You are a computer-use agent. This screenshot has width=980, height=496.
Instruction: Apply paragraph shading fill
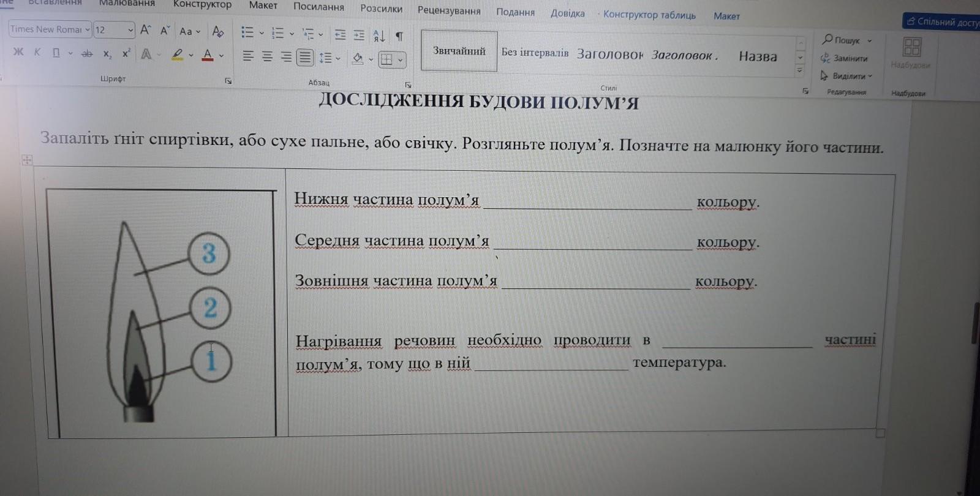point(358,59)
